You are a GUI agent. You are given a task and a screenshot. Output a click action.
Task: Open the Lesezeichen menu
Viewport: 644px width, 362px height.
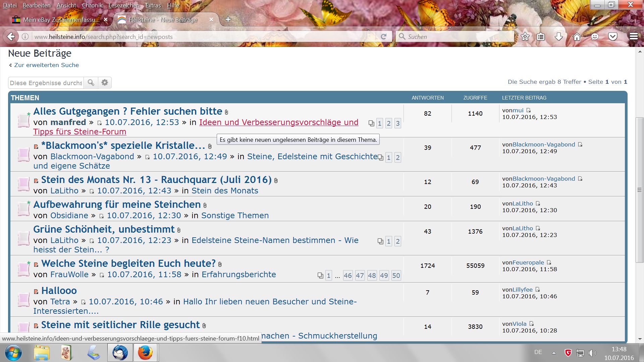[x=124, y=5]
